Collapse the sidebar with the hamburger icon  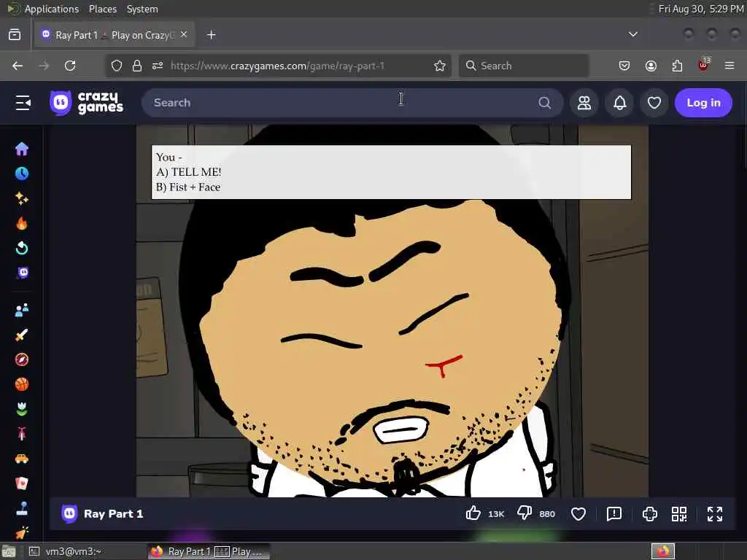[x=23, y=103]
